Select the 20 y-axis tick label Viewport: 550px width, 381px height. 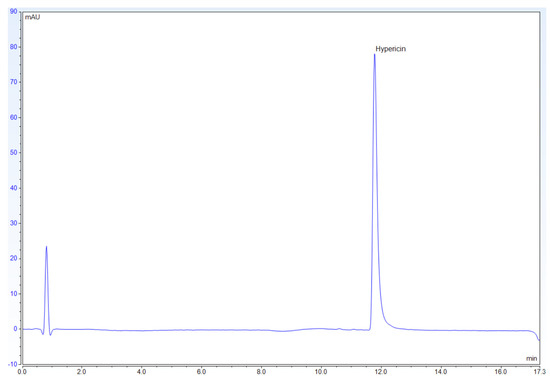click(13, 259)
